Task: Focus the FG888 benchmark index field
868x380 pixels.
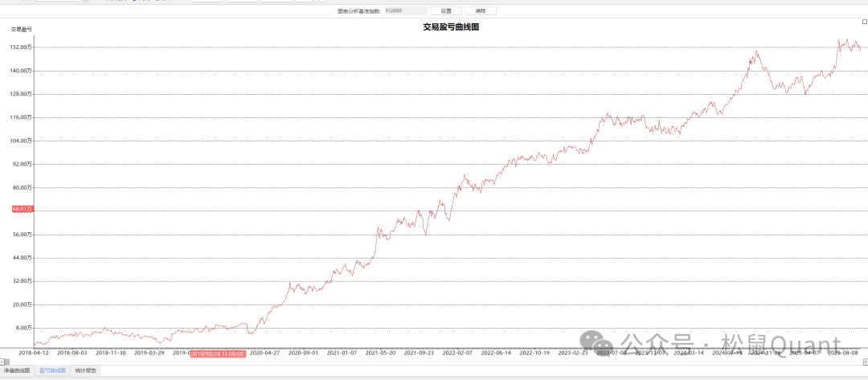Action: [x=404, y=11]
